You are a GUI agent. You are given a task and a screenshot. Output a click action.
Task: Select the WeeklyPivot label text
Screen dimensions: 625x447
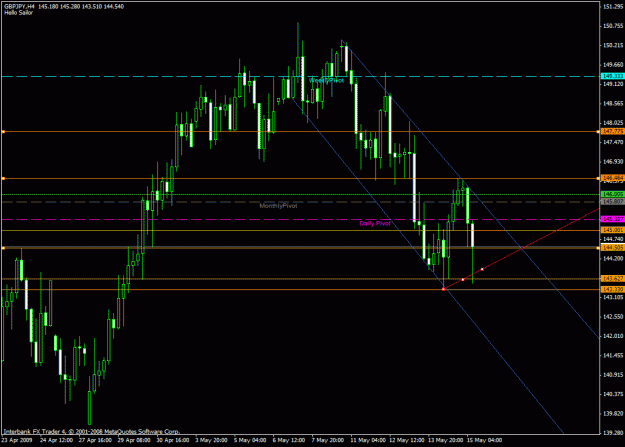[x=326, y=81]
